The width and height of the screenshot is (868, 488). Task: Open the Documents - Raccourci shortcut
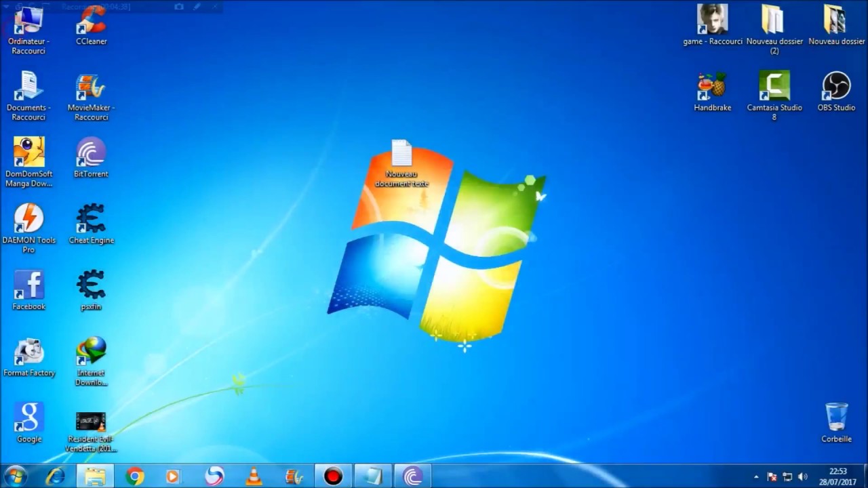[x=28, y=96]
